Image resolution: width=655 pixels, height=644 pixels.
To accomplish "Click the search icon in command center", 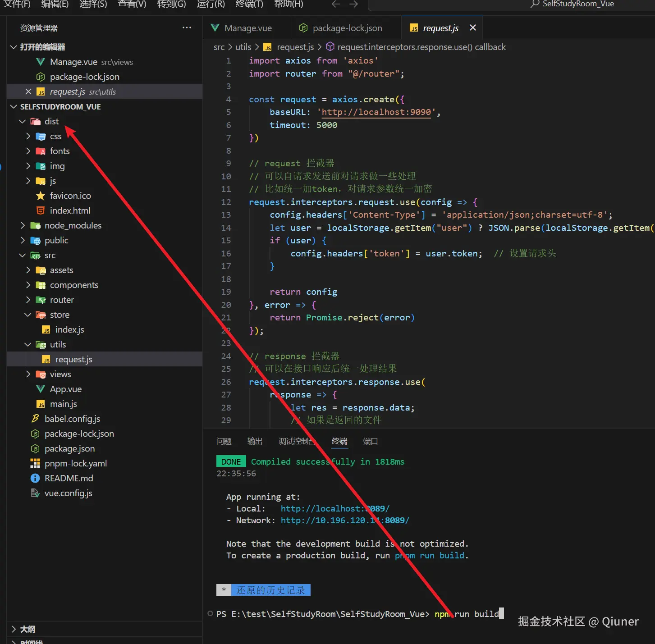I will pos(535,4).
